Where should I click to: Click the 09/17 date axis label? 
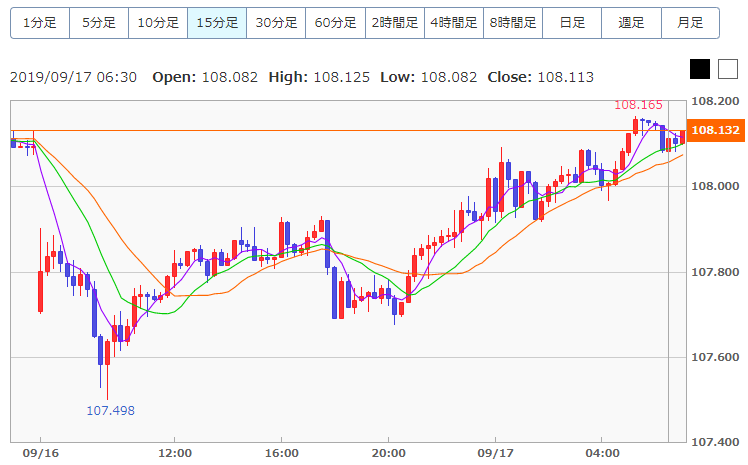[495, 453]
